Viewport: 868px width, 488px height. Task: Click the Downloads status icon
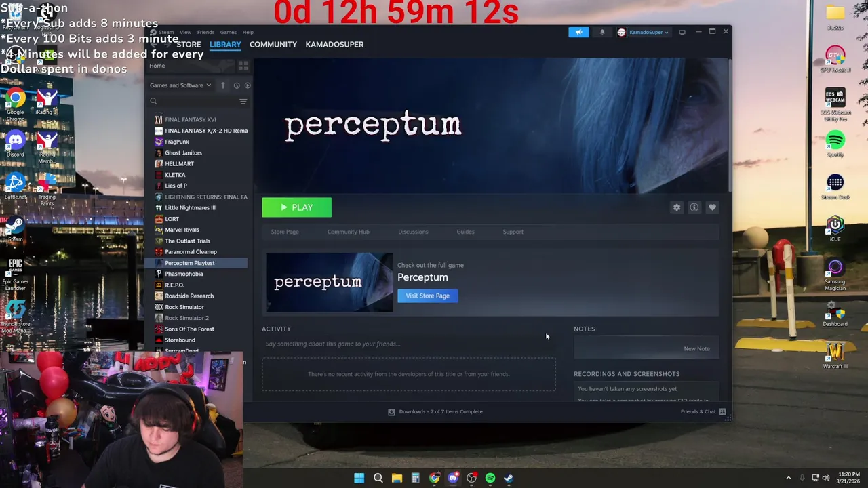pos(391,411)
